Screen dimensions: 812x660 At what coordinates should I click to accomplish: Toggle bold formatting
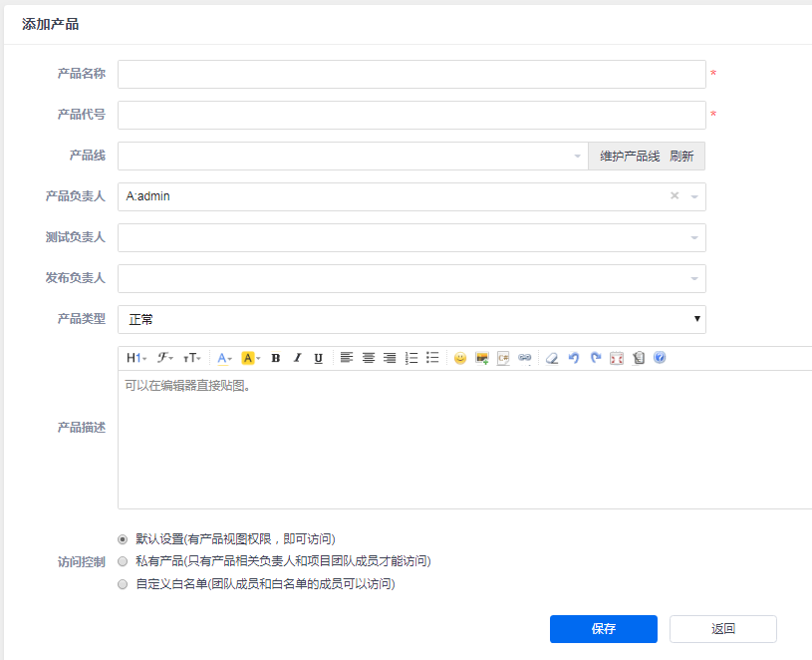pos(276,358)
